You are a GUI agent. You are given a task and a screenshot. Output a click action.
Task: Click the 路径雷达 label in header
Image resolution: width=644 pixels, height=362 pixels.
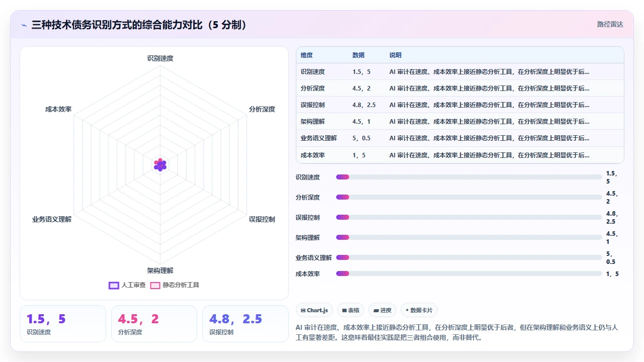click(610, 24)
